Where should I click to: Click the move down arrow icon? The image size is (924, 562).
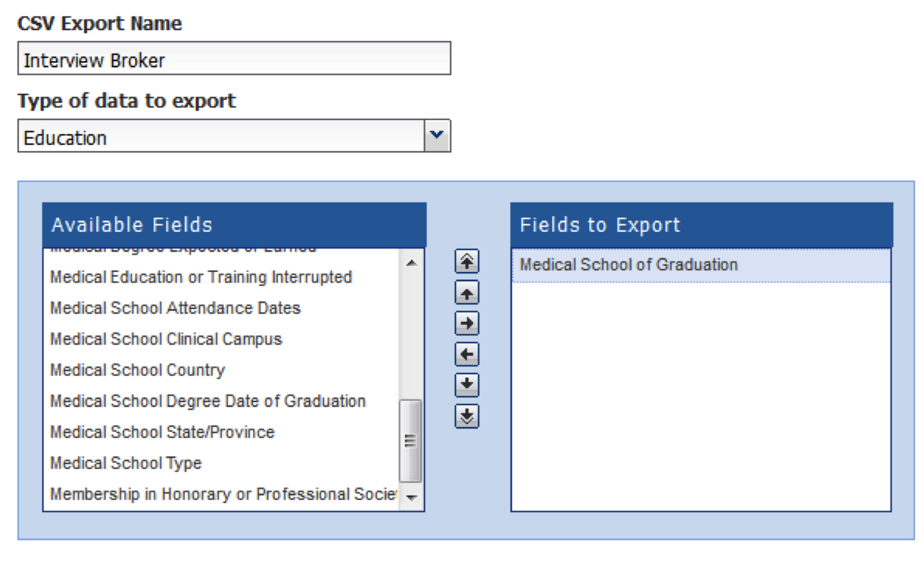click(467, 384)
